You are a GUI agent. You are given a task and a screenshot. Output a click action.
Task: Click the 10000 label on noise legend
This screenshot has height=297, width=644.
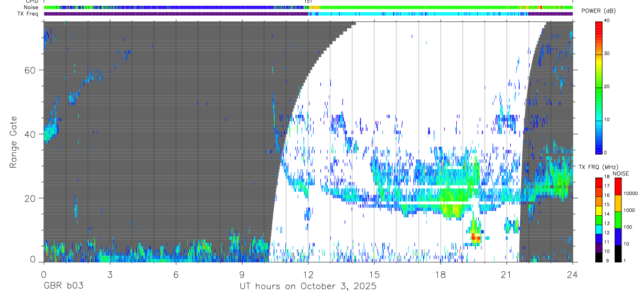pos(631,193)
